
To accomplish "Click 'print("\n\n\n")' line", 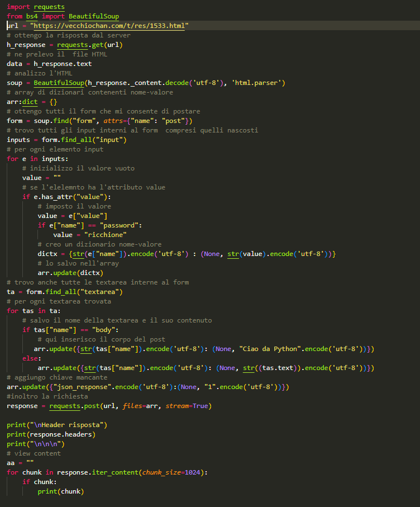I will tap(36, 444).
